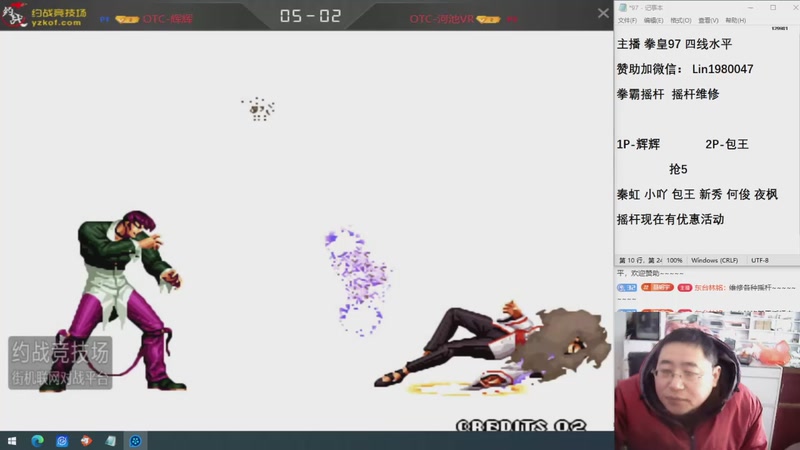Click player two name OTC-河池VR in header
The width and height of the screenshot is (800, 450).
click(x=441, y=19)
